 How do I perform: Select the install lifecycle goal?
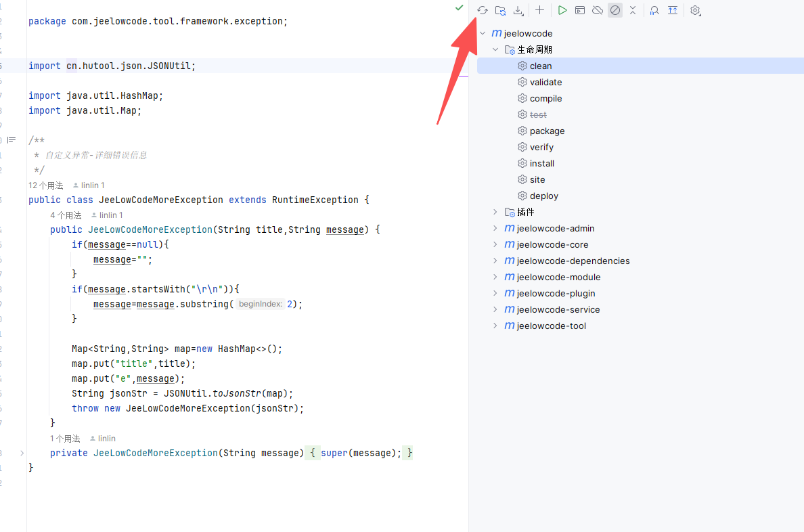pos(542,163)
